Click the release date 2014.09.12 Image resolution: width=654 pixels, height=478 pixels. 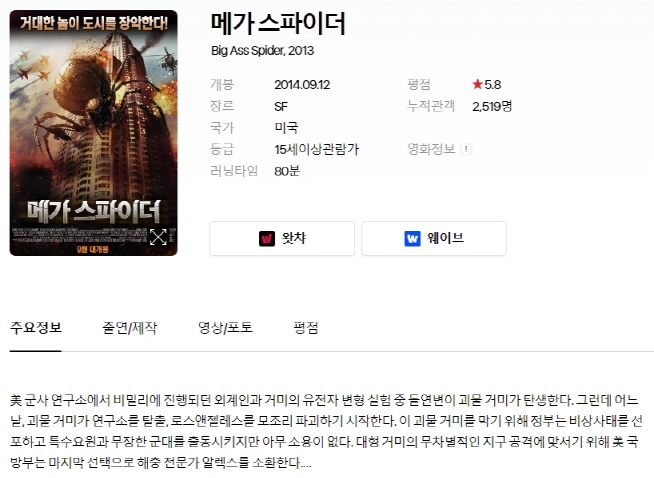302,85
